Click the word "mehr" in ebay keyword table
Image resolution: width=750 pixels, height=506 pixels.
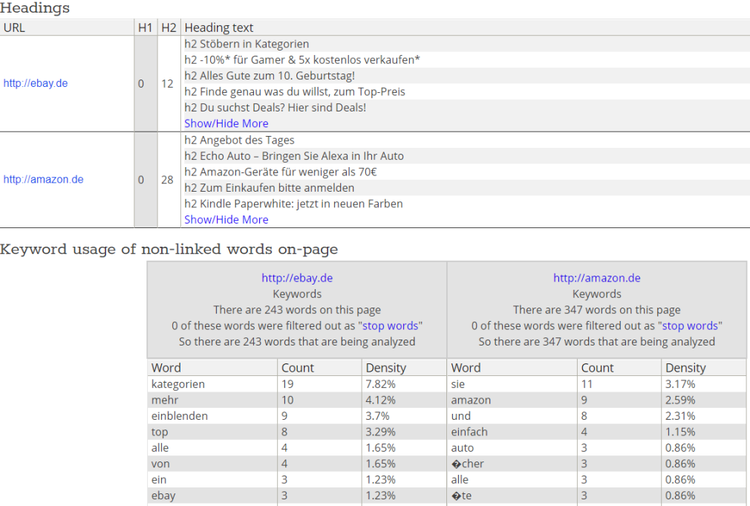[165, 400]
